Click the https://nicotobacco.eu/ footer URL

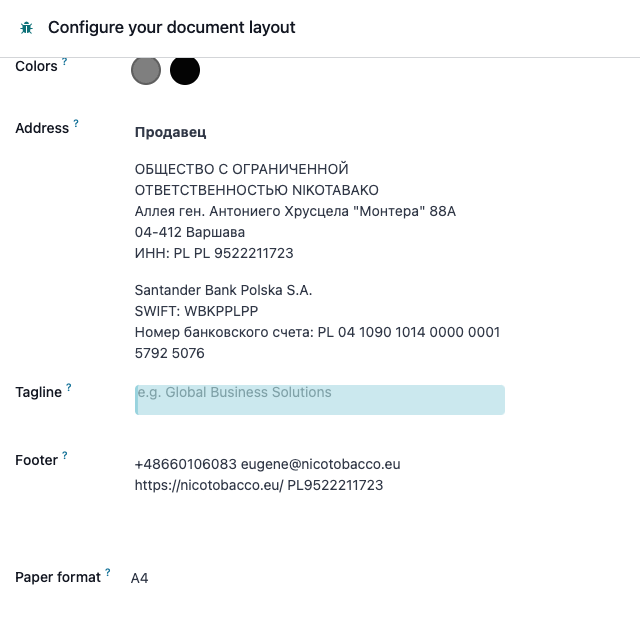(x=209, y=485)
